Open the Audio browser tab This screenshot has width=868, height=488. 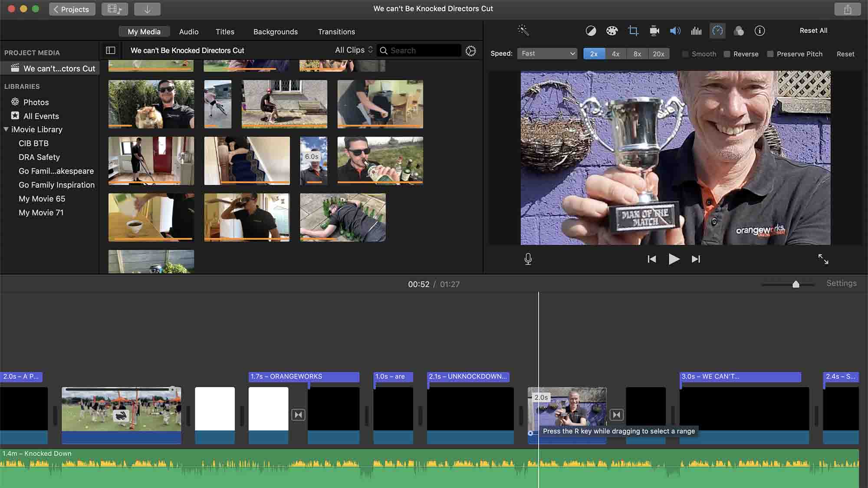[x=188, y=31]
